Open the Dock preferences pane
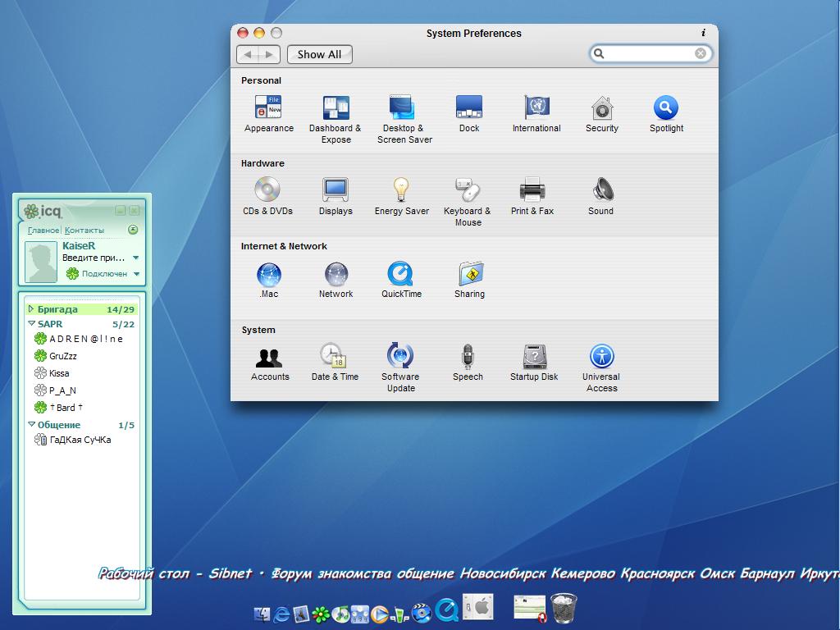The width and height of the screenshot is (840, 630). click(x=468, y=114)
